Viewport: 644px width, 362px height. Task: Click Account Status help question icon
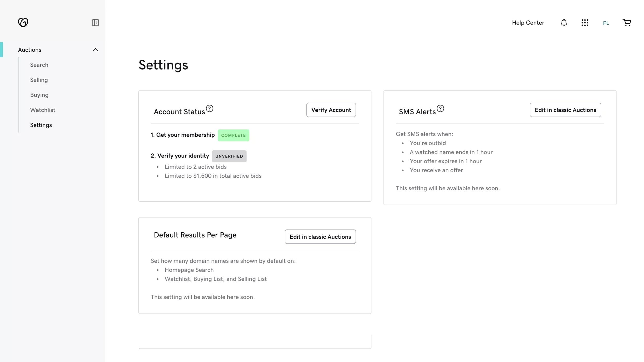pyautogui.click(x=209, y=109)
